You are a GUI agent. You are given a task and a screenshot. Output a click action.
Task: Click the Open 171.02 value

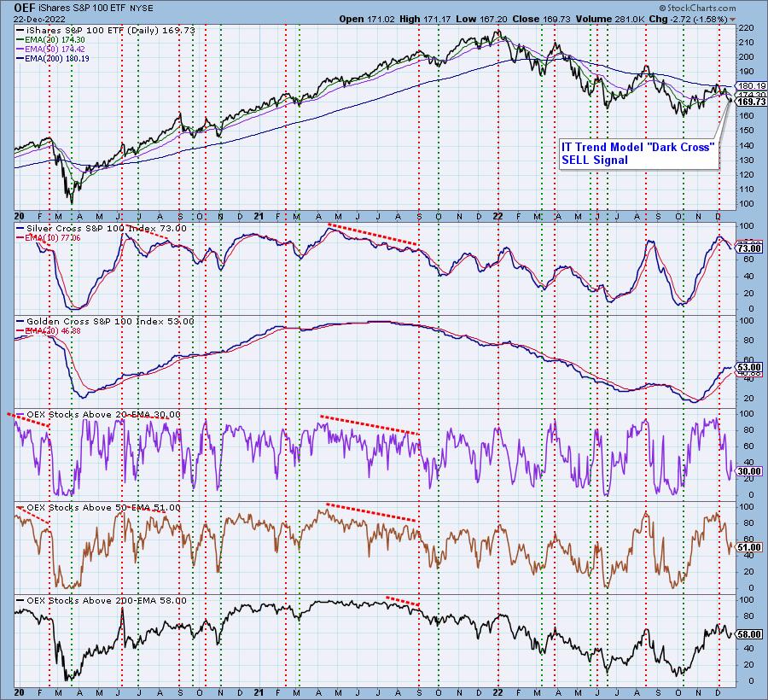point(367,19)
